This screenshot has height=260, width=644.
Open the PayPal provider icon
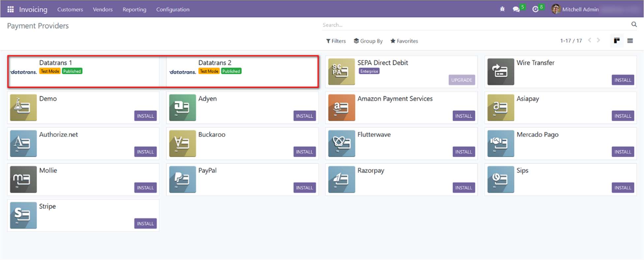pos(182,179)
